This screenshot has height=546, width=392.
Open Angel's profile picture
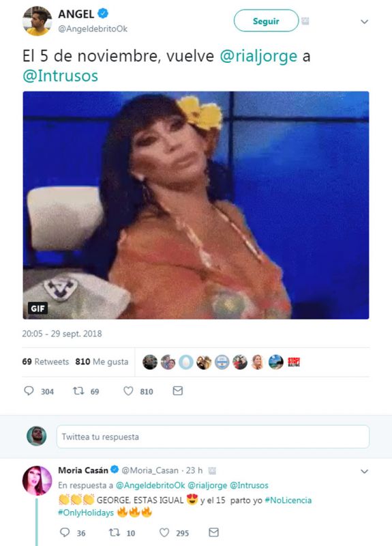(37, 21)
